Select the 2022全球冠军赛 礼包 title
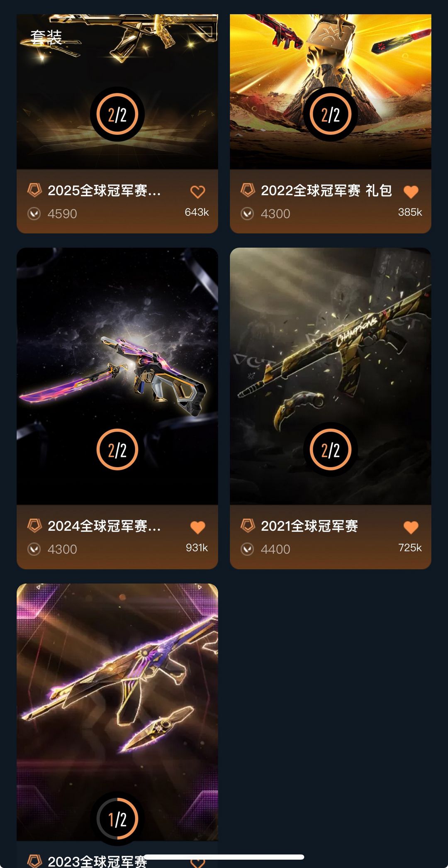Image resolution: width=448 pixels, height=868 pixels. [326, 190]
